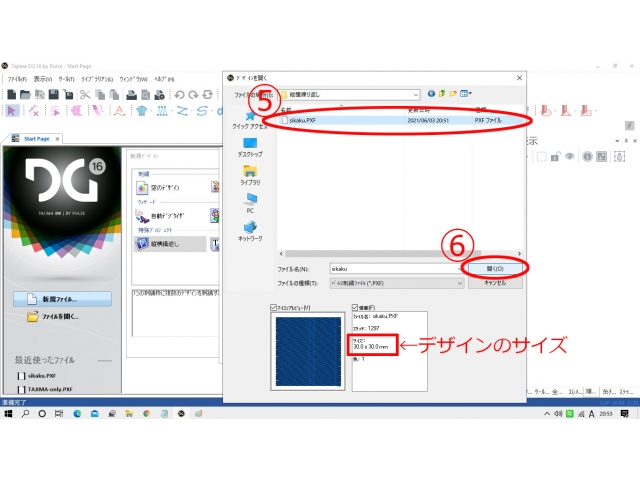Click the Create New Folder icon
The height and width of the screenshot is (480, 640).
coord(453,94)
